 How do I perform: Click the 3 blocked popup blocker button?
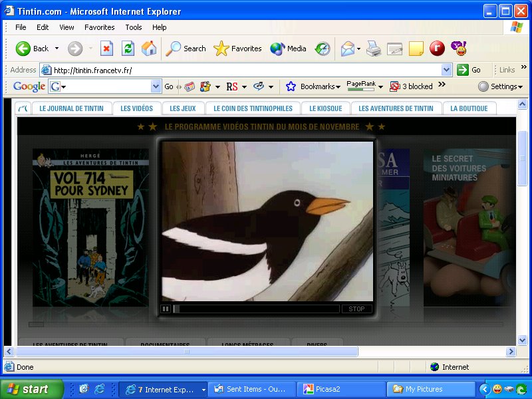click(411, 86)
